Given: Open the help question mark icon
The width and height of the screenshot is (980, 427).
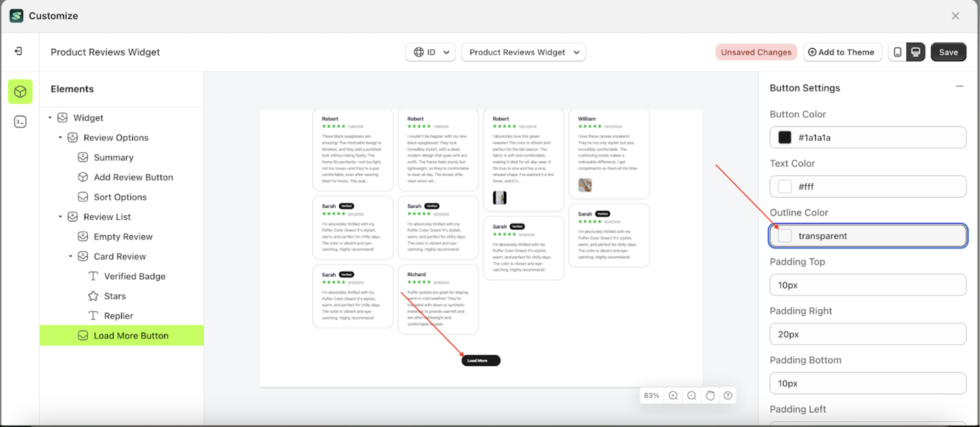Looking at the screenshot, I should pyautogui.click(x=728, y=395).
